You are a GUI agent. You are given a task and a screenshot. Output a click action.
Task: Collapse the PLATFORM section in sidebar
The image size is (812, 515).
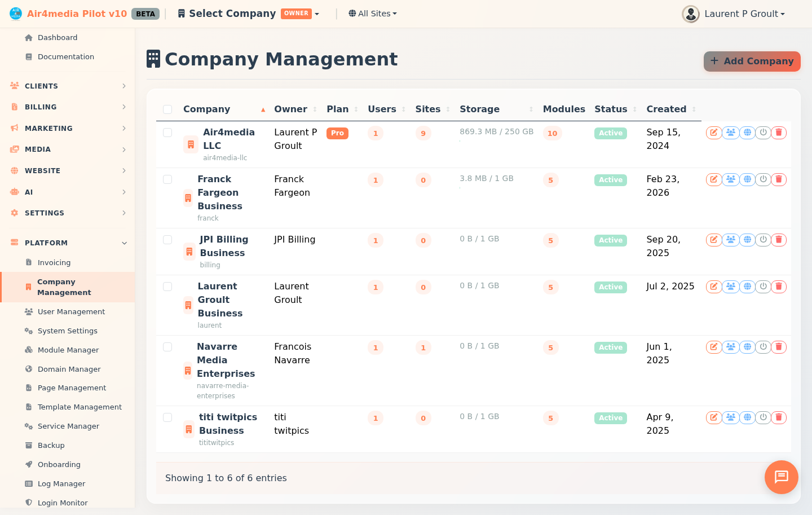[x=67, y=243]
